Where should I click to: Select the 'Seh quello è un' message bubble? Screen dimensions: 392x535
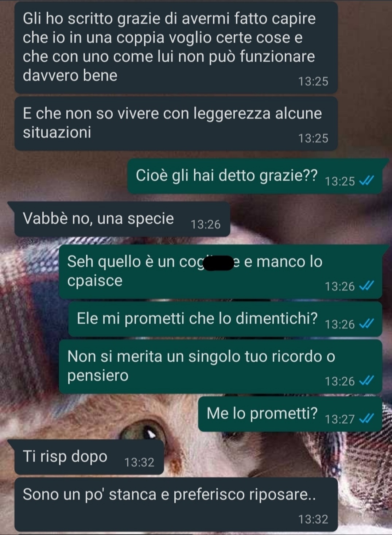221,272
